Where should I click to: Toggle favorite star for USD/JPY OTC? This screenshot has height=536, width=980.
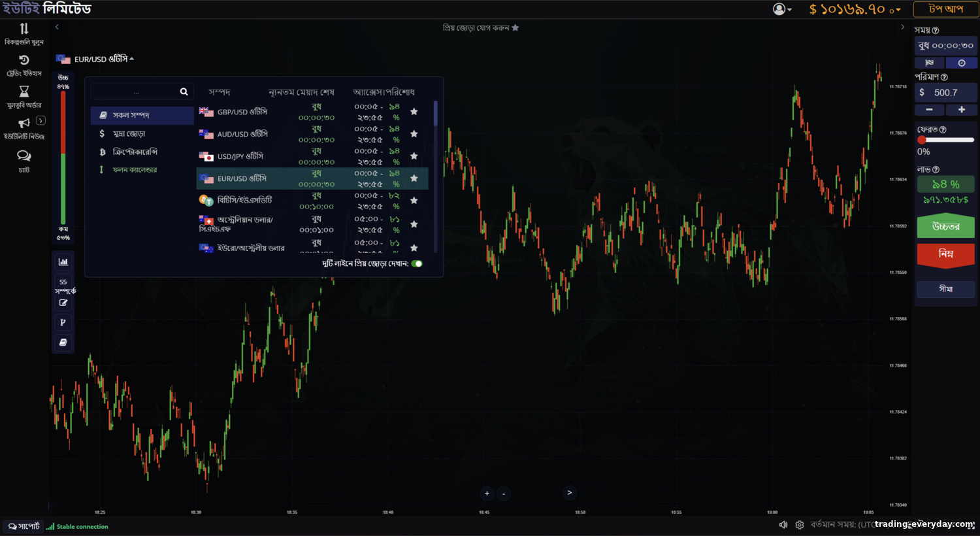tap(414, 156)
